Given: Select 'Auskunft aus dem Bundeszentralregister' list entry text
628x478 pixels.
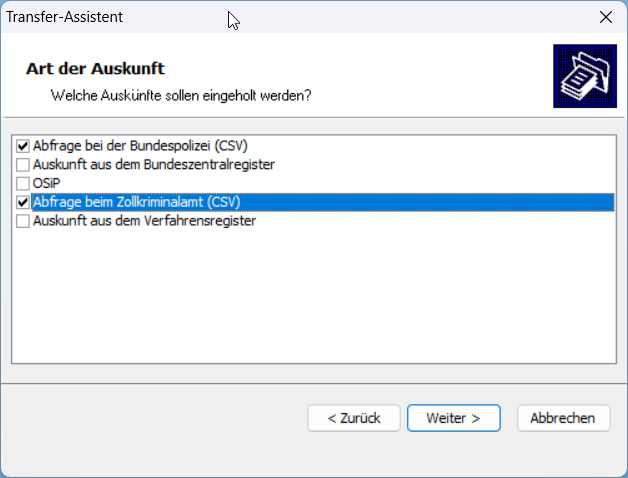Looking at the screenshot, I should [x=153, y=164].
